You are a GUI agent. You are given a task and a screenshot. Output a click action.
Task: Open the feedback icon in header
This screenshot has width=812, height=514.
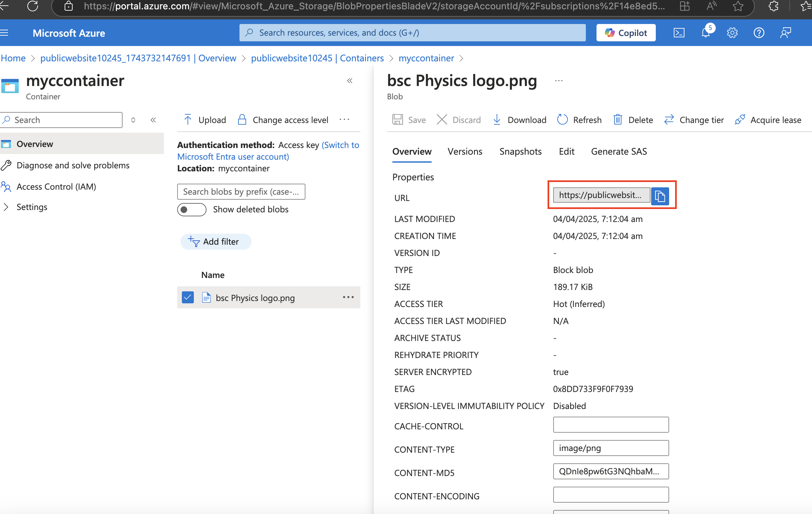[x=786, y=33]
